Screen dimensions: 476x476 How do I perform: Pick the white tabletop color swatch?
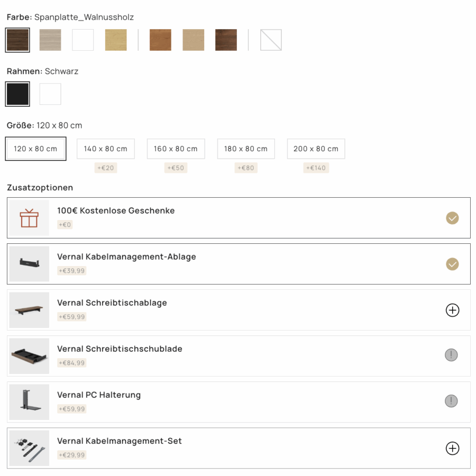coord(83,40)
